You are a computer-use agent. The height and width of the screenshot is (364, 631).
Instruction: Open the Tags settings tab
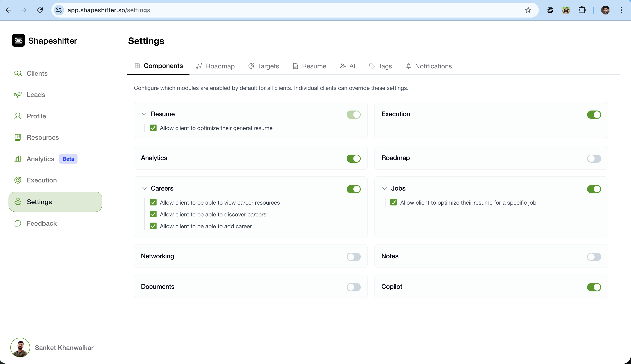pyautogui.click(x=380, y=66)
